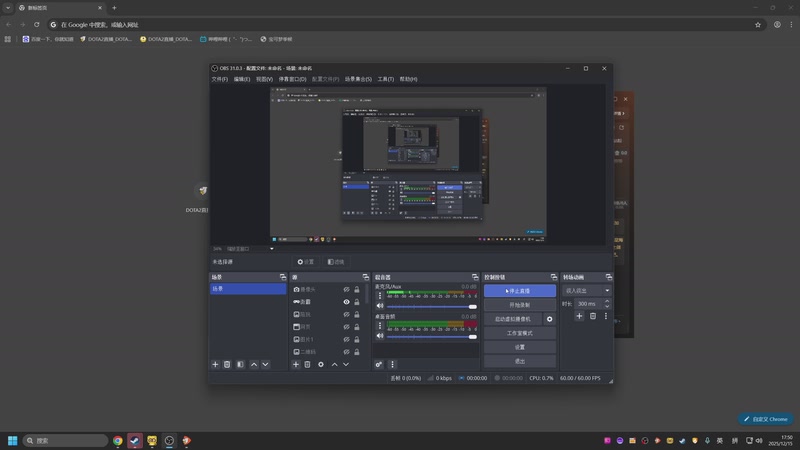Remove transition with the trash icon

click(593, 316)
